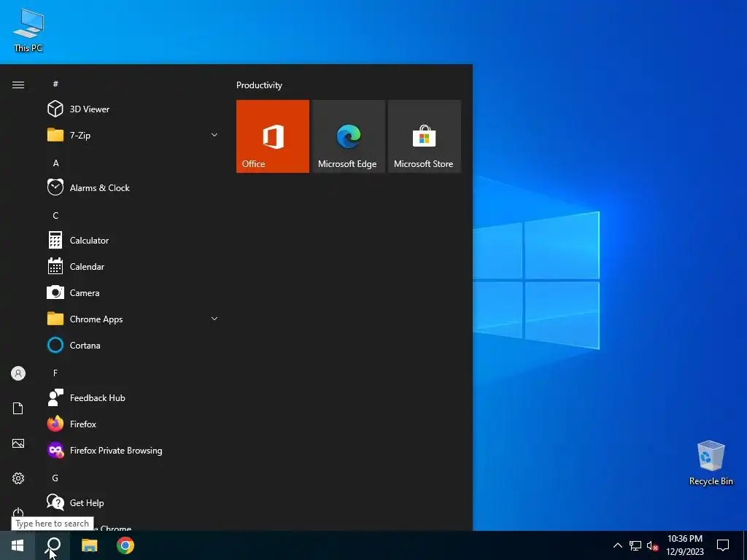Screen dimensions: 747x560
Task: Select the This PC desktop icon
Action: 28,30
